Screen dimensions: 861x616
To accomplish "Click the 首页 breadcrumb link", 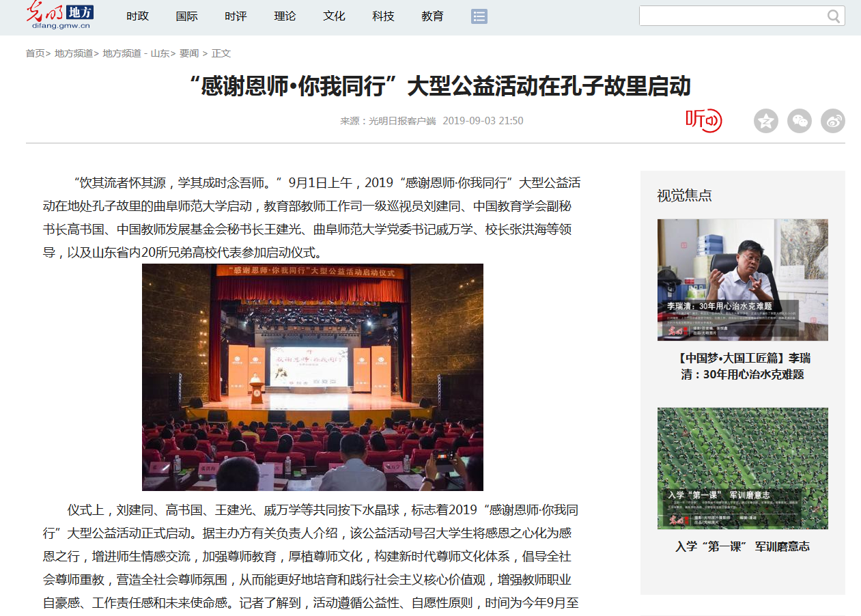I will click(x=36, y=53).
